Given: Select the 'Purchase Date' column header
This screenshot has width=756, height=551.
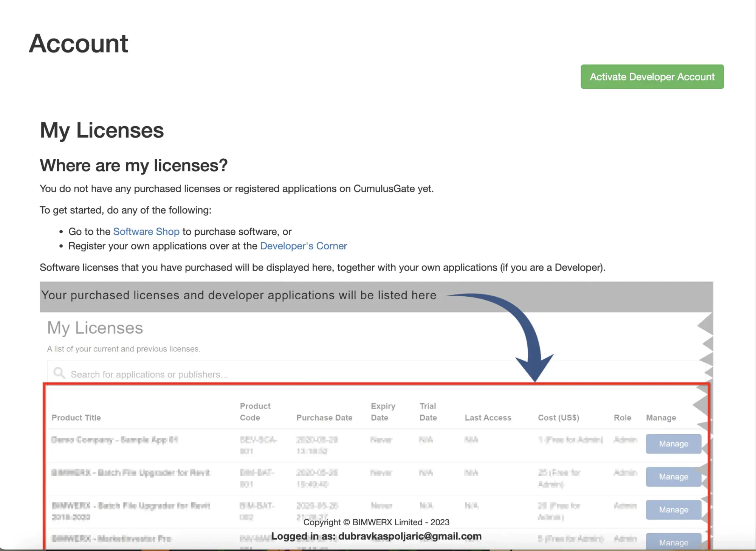Looking at the screenshot, I should click(x=324, y=418).
